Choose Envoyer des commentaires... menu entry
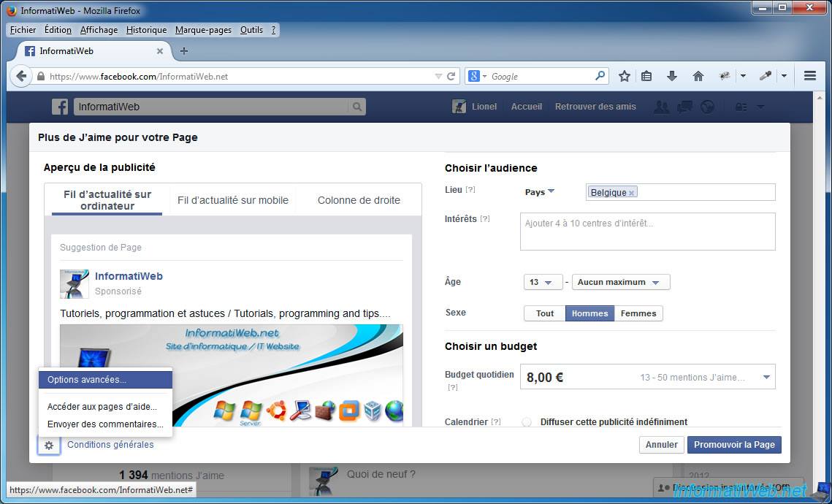The height and width of the screenshot is (504, 832). tap(106, 424)
